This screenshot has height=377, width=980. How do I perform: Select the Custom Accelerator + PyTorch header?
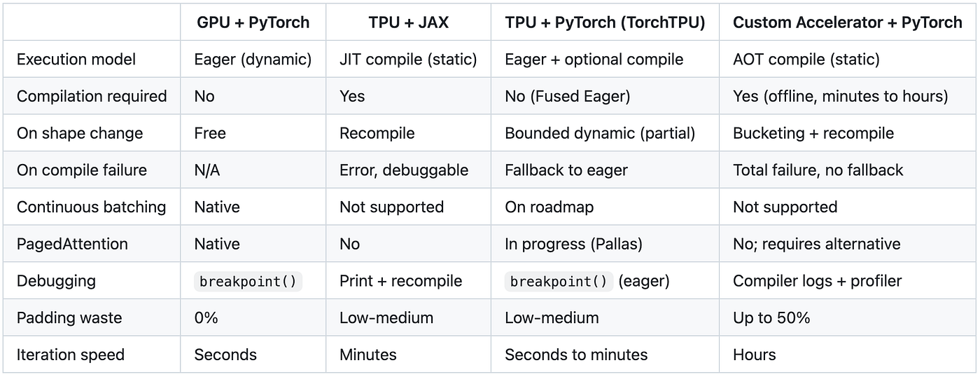tap(848, 22)
